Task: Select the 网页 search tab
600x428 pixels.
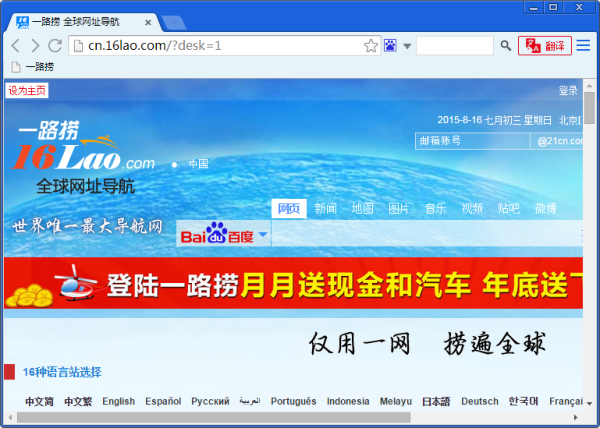Action: point(289,208)
